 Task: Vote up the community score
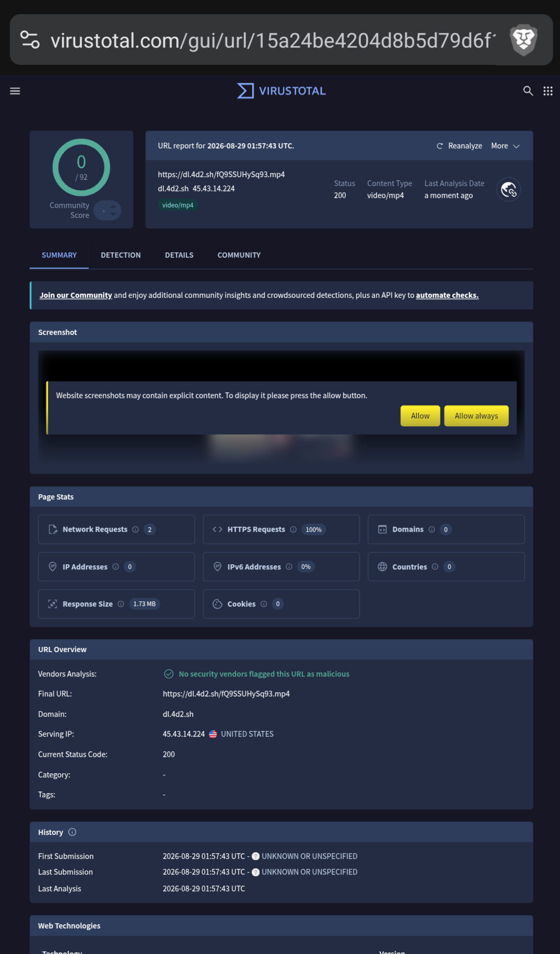[x=113, y=207]
